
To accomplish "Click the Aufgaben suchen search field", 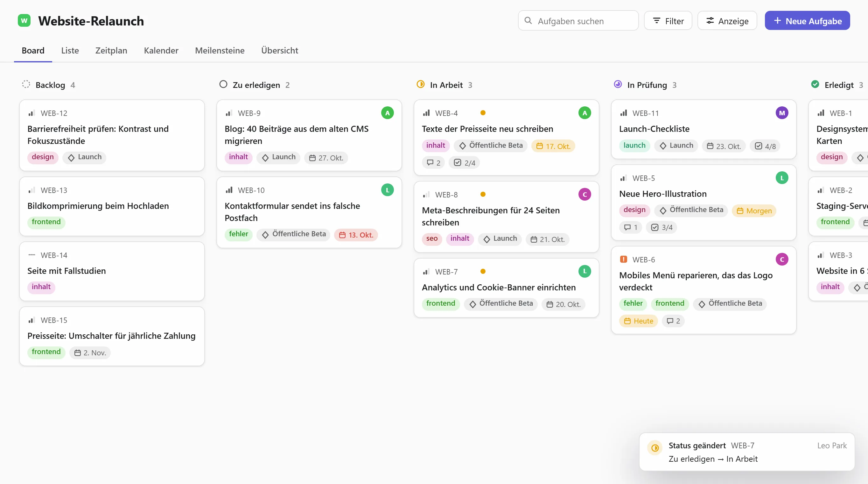I will pyautogui.click(x=578, y=21).
